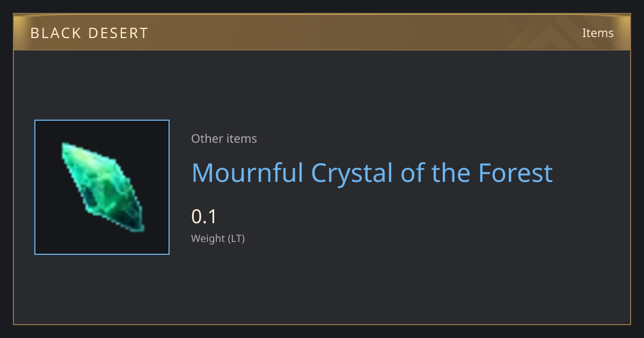Click the BLACK DESERT header title
The height and width of the screenshot is (338, 644).
(x=89, y=33)
